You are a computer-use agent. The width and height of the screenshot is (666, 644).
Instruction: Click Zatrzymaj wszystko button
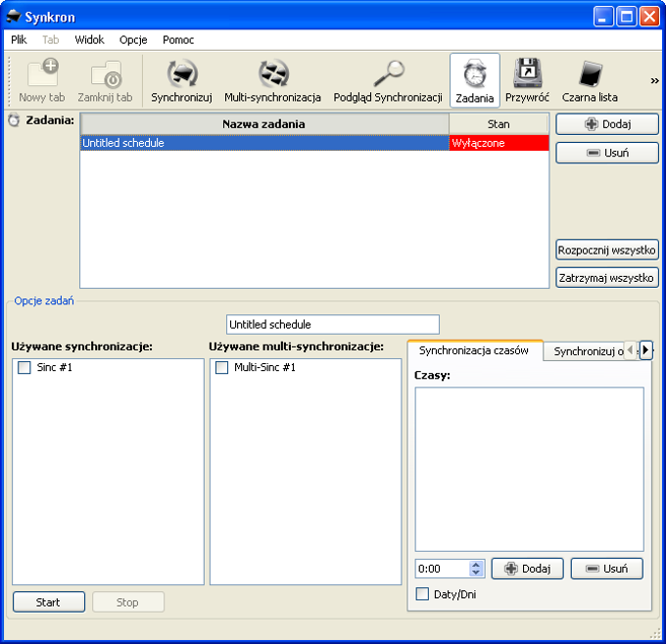[607, 278]
